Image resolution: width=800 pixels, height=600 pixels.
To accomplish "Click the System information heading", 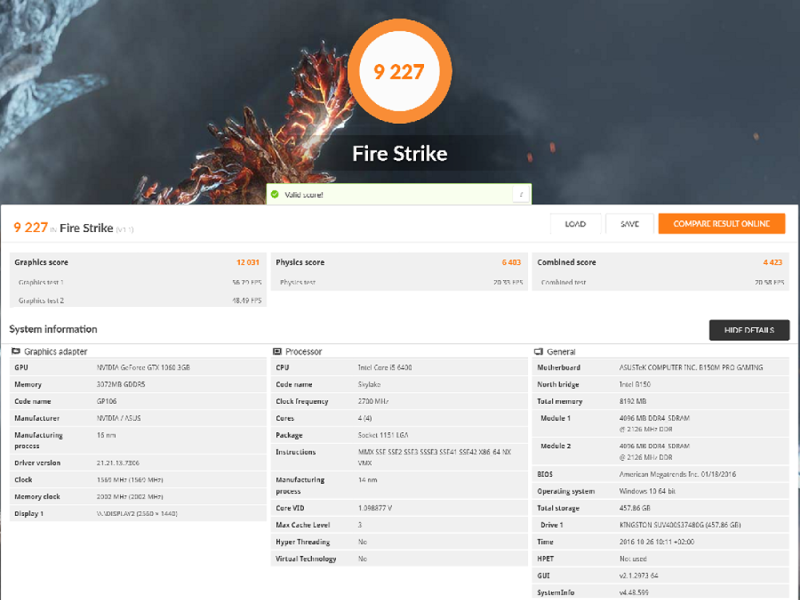I will [x=53, y=329].
